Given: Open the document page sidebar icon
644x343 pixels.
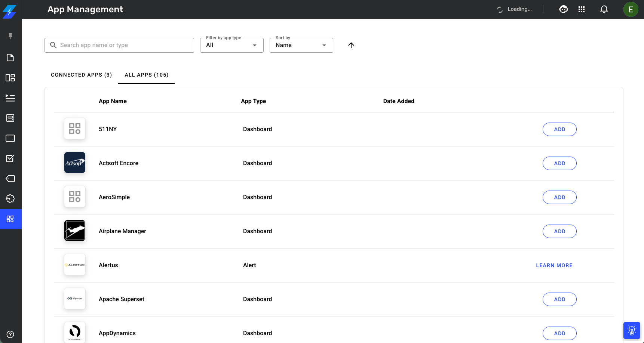Looking at the screenshot, I should click(10, 58).
